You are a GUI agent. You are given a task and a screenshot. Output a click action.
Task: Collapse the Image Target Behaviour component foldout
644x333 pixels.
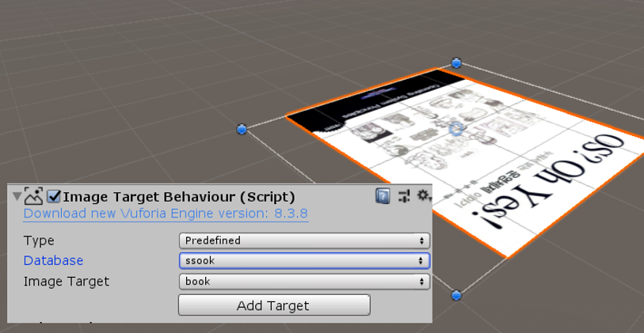click(x=17, y=196)
